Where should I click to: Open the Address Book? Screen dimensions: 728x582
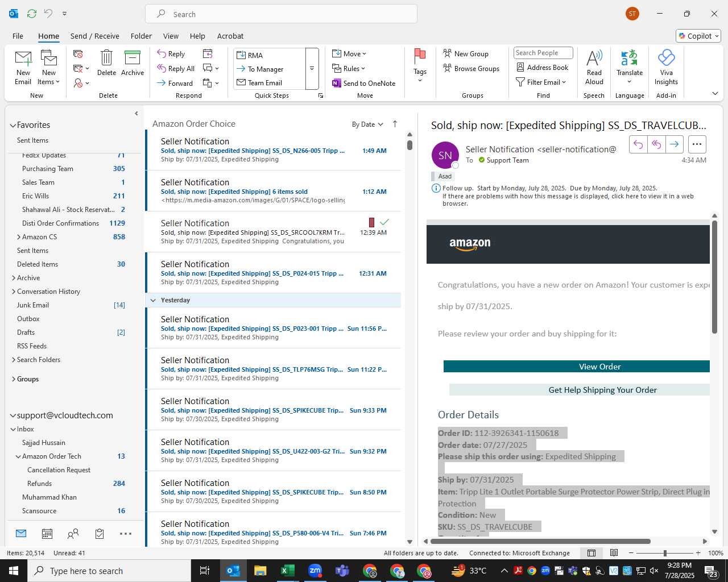(x=542, y=67)
